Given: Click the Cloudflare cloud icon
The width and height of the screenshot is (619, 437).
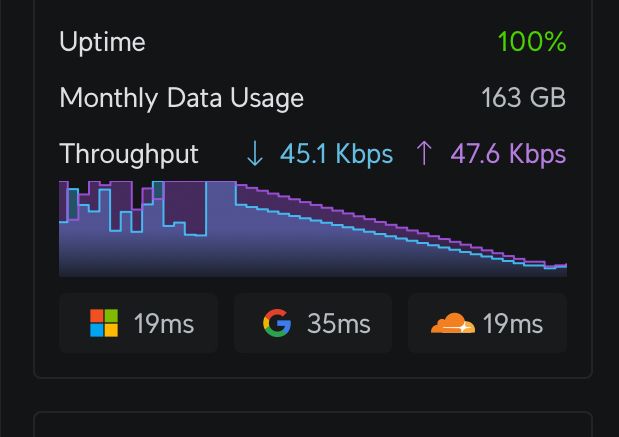Looking at the screenshot, I should click(x=452, y=323).
